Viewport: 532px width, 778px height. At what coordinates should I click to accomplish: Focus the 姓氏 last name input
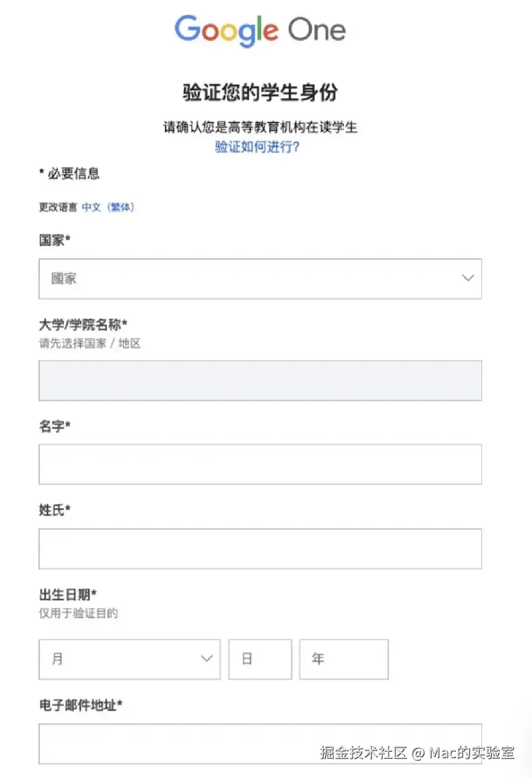(x=260, y=549)
